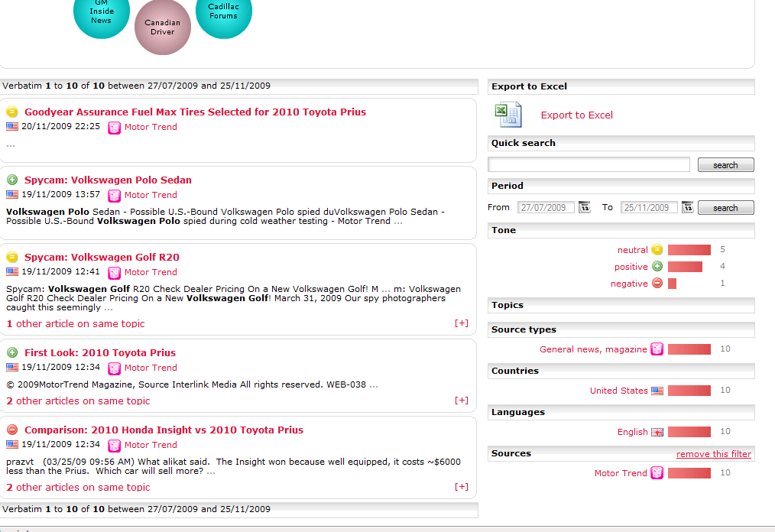Open the Goodyear Assurance Fuel Max Tires article
The width and height of the screenshot is (775, 532).
pos(195,112)
